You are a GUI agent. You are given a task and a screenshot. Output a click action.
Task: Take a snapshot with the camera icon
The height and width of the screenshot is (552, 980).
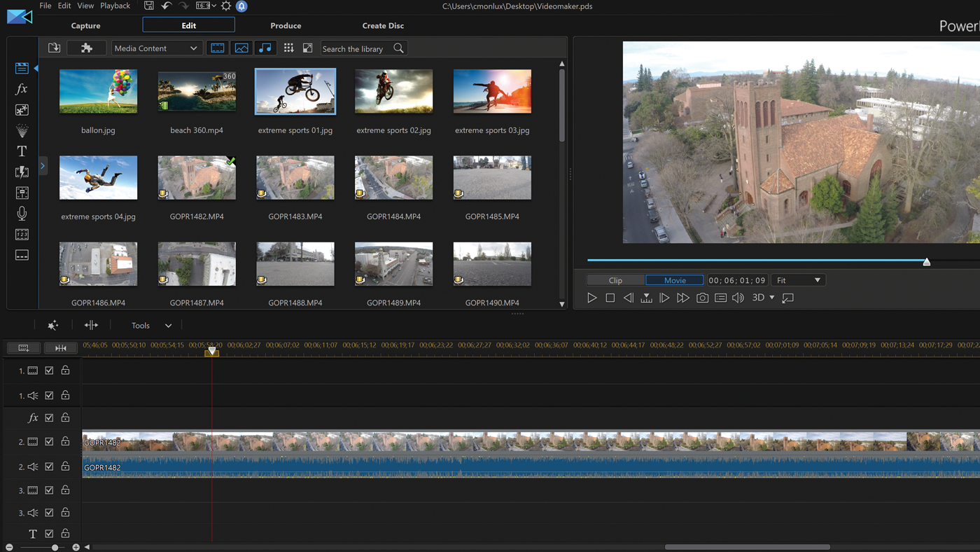pos(702,298)
